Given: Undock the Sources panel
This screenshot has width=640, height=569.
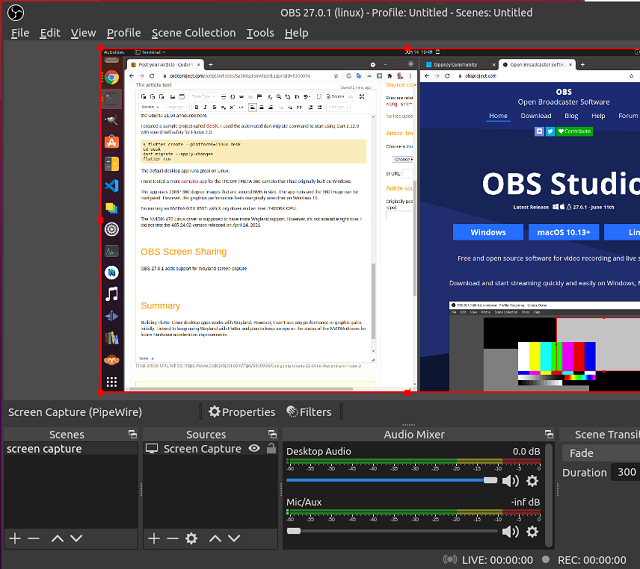Looking at the screenshot, I should 272,434.
